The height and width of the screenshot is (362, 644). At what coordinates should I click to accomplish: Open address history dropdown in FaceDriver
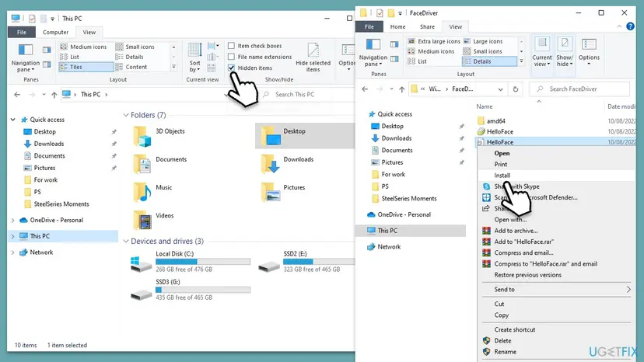click(500, 89)
